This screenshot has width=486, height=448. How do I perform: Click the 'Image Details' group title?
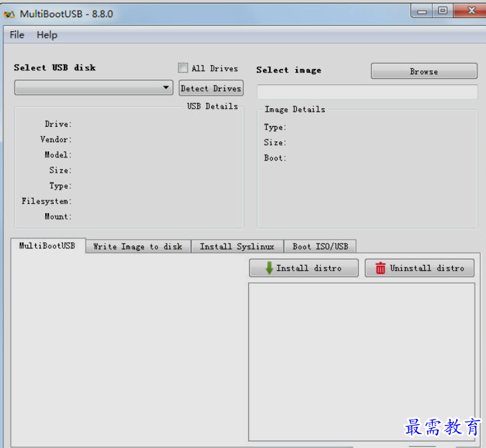point(295,110)
